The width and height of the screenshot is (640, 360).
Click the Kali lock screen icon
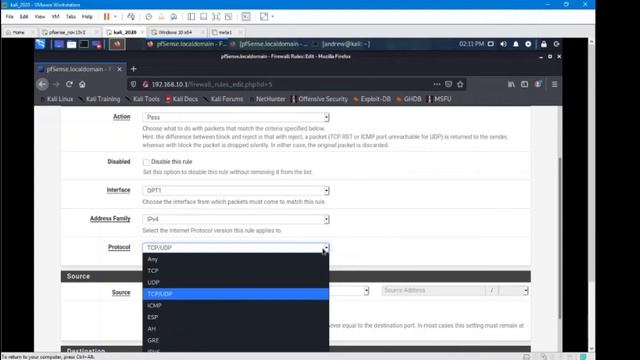544,44
